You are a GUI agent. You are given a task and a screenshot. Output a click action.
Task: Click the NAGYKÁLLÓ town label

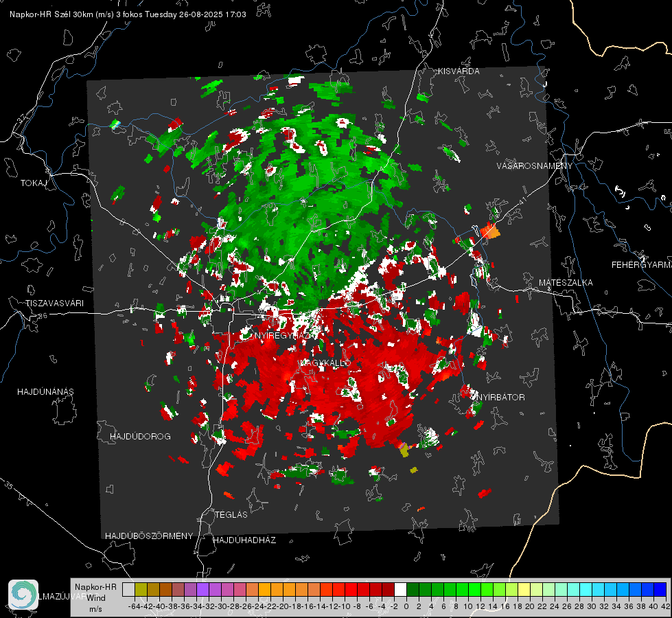325,363
